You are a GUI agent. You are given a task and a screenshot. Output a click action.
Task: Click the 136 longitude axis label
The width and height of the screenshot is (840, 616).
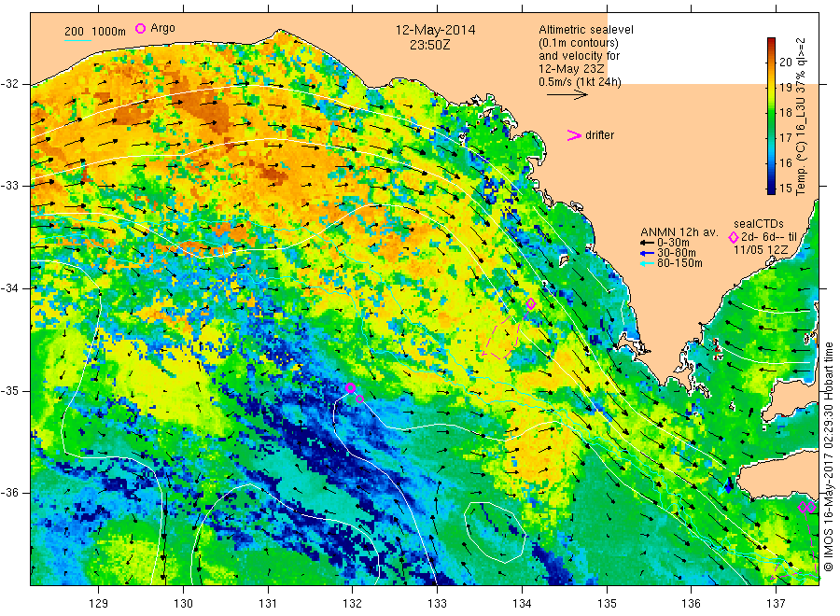[x=691, y=604]
